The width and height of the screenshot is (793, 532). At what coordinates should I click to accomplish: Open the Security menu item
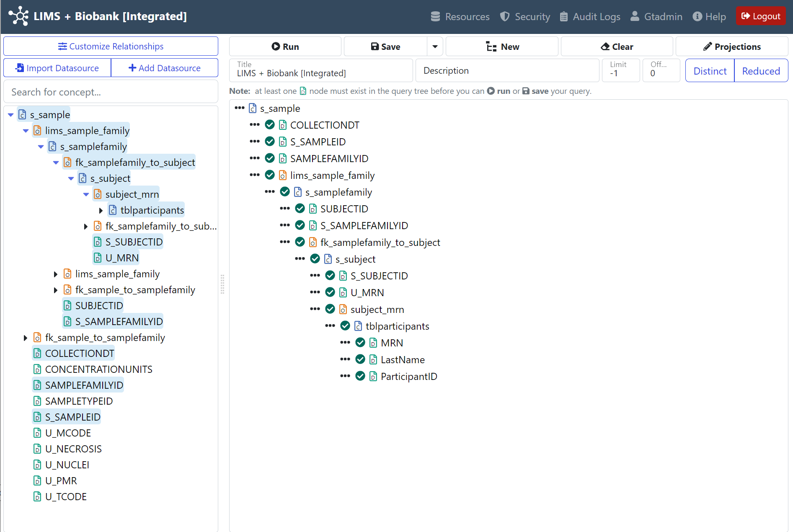click(x=525, y=16)
